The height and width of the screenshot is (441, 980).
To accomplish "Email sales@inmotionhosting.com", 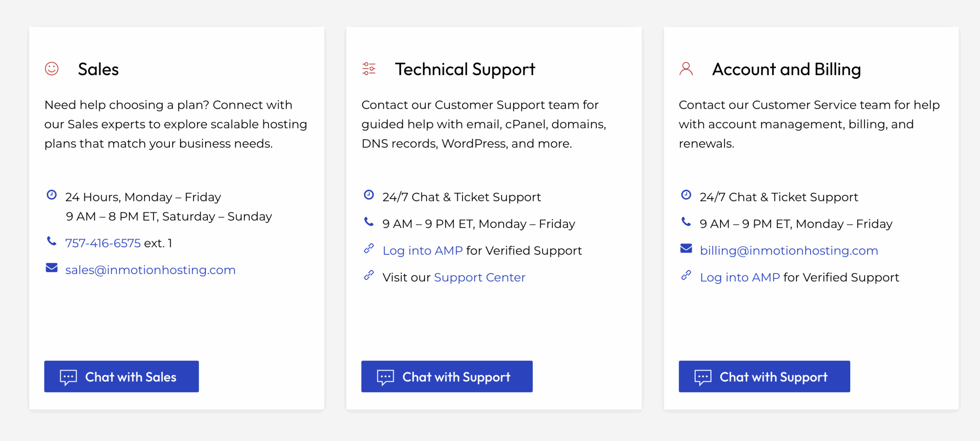I will (x=150, y=270).
